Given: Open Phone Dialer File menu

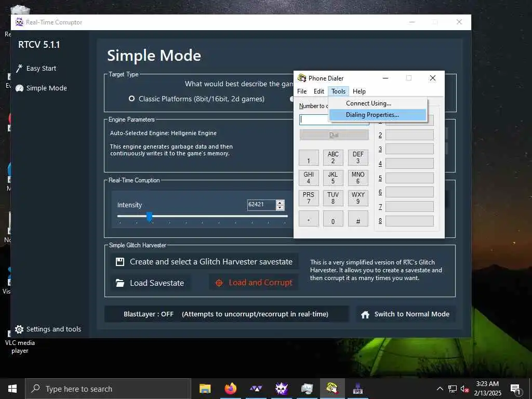Looking at the screenshot, I should (x=302, y=91).
